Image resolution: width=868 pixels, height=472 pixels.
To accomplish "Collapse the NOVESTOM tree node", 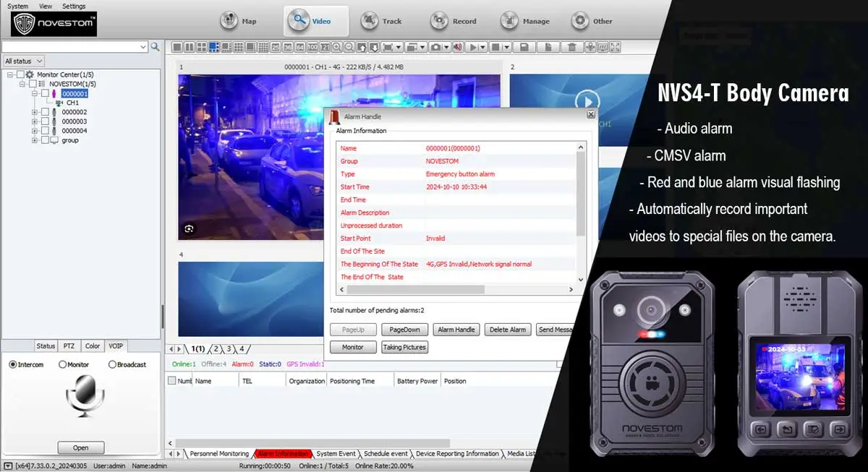I will coord(23,84).
